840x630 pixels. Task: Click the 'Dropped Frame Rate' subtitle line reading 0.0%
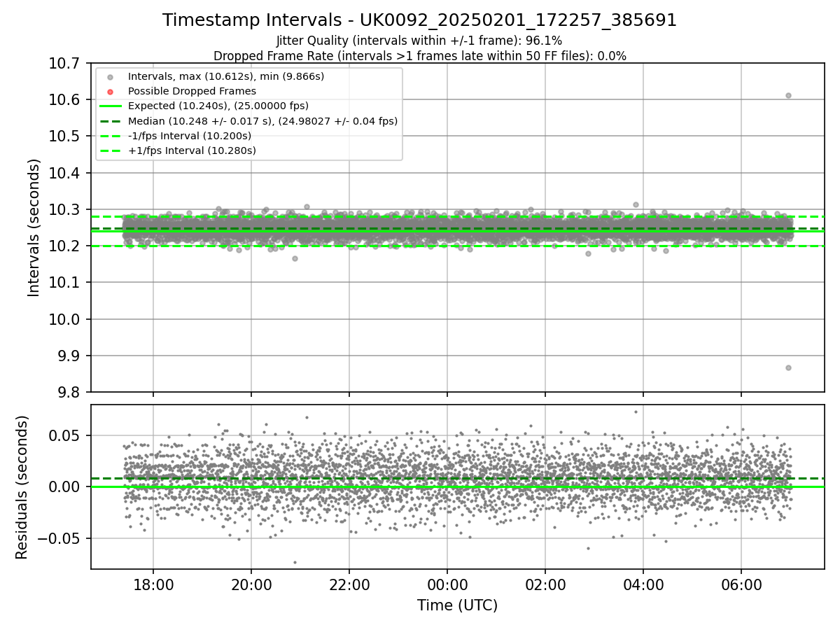[x=419, y=56]
